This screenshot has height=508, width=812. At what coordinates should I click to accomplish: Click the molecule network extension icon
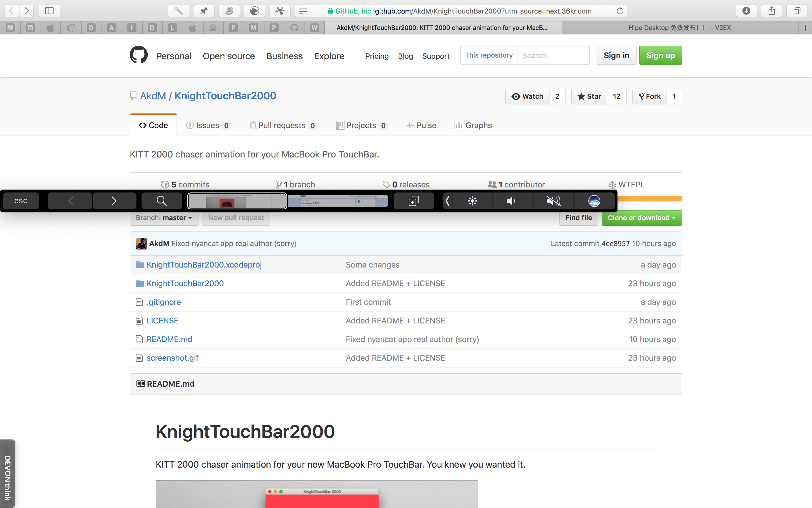(280, 11)
